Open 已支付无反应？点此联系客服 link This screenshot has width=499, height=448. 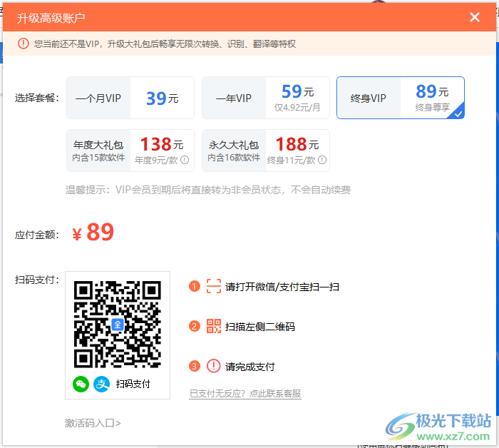point(245,394)
